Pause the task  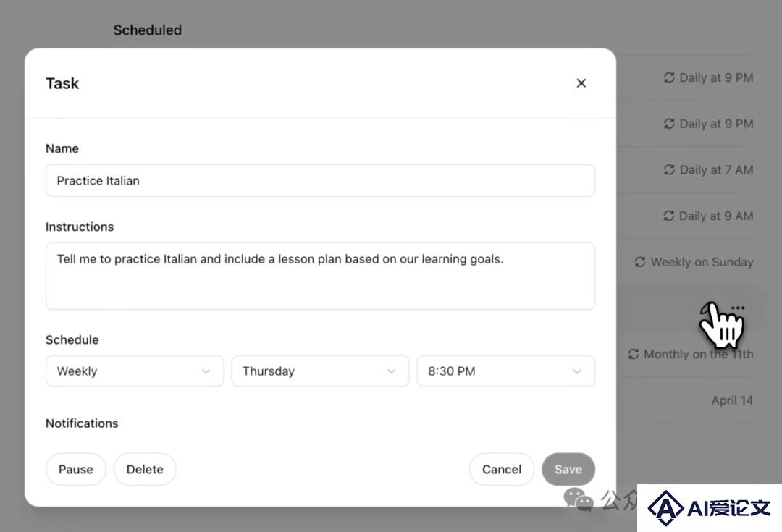(76, 469)
